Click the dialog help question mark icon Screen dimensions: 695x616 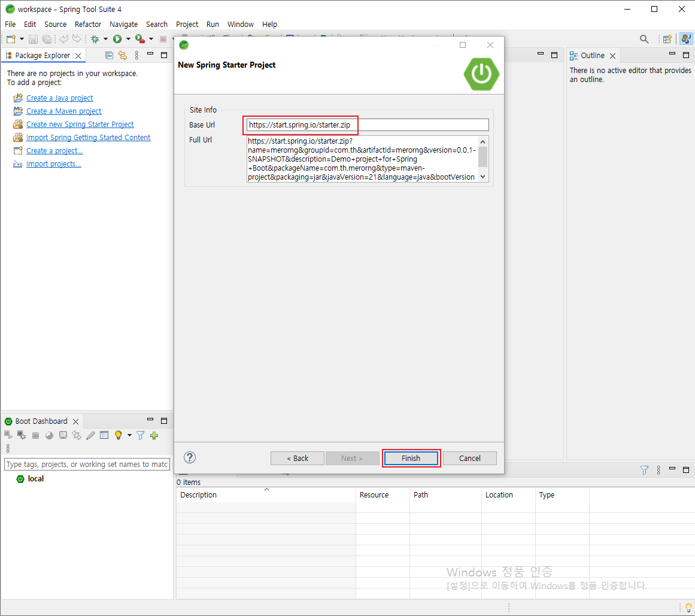(190, 457)
